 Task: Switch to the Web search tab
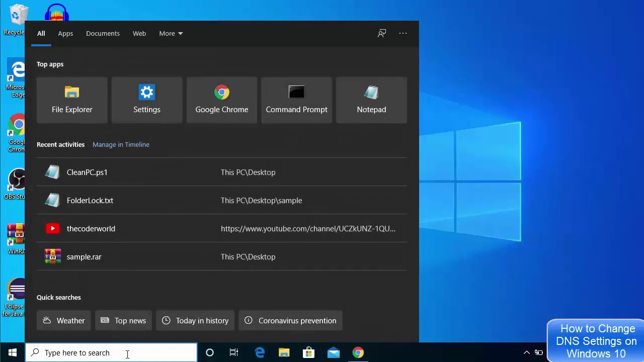139,33
